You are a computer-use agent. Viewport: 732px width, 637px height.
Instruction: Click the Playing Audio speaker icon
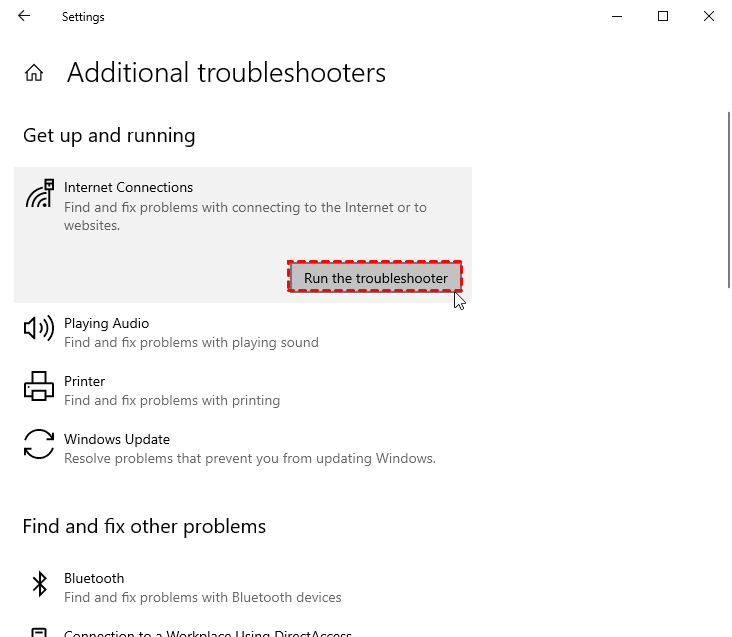[x=39, y=328]
